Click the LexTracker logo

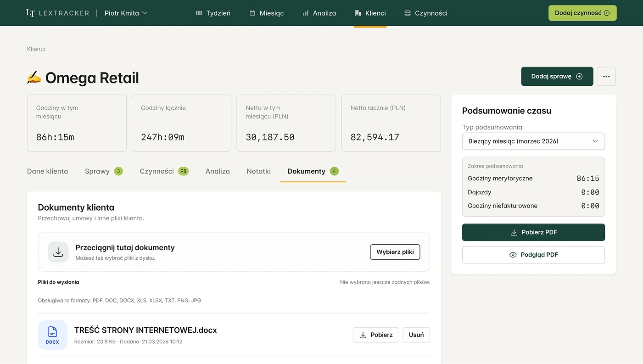[x=57, y=12]
